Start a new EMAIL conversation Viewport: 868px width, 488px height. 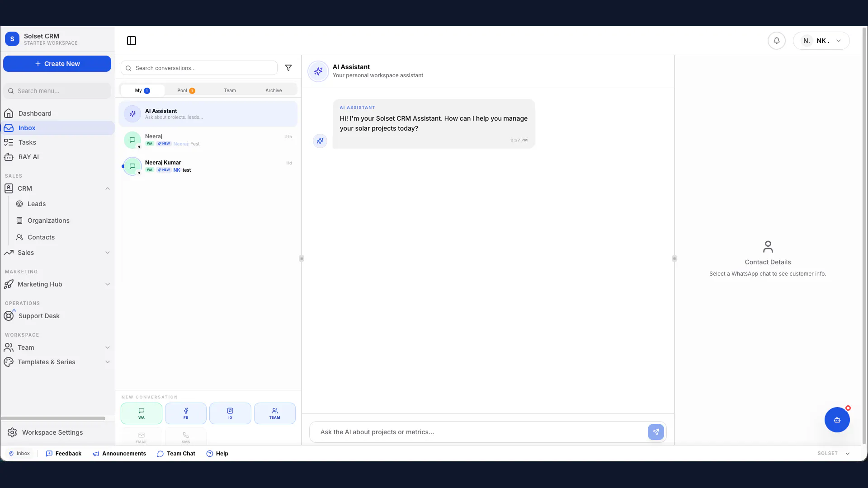(142, 437)
